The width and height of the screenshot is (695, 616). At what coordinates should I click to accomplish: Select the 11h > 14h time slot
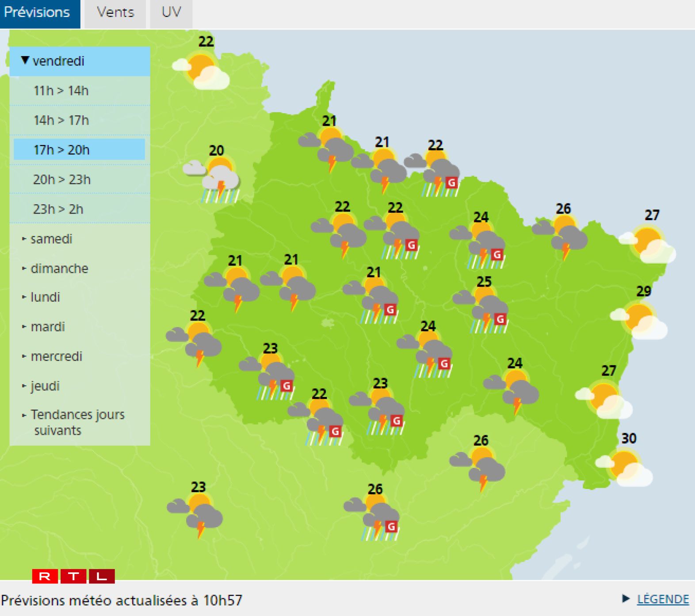(x=61, y=91)
